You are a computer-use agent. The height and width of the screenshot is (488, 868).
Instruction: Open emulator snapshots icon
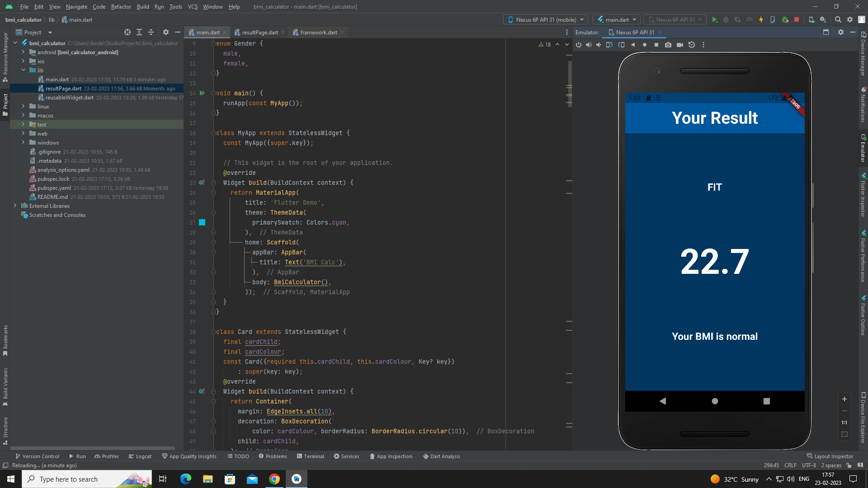(x=692, y=45)
